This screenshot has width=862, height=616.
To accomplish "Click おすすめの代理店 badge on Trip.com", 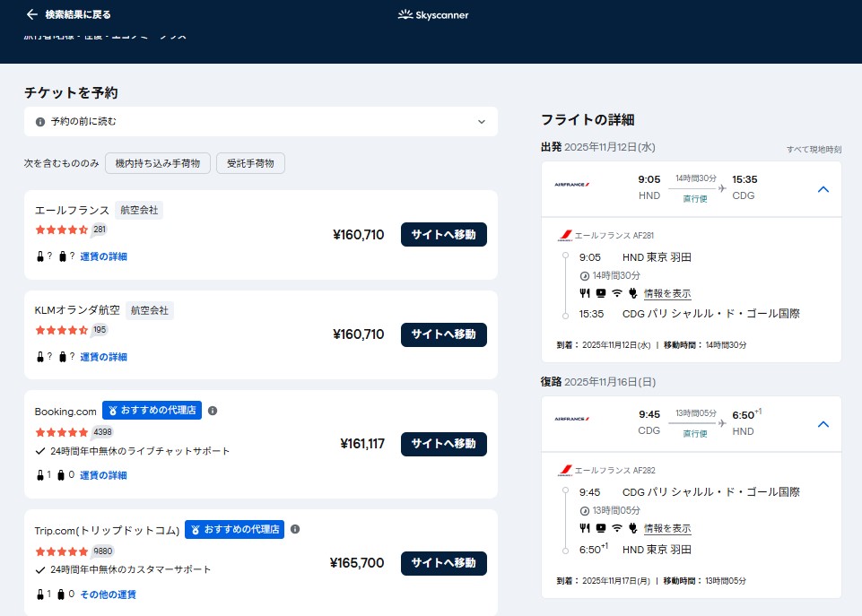I will point(235,529).
